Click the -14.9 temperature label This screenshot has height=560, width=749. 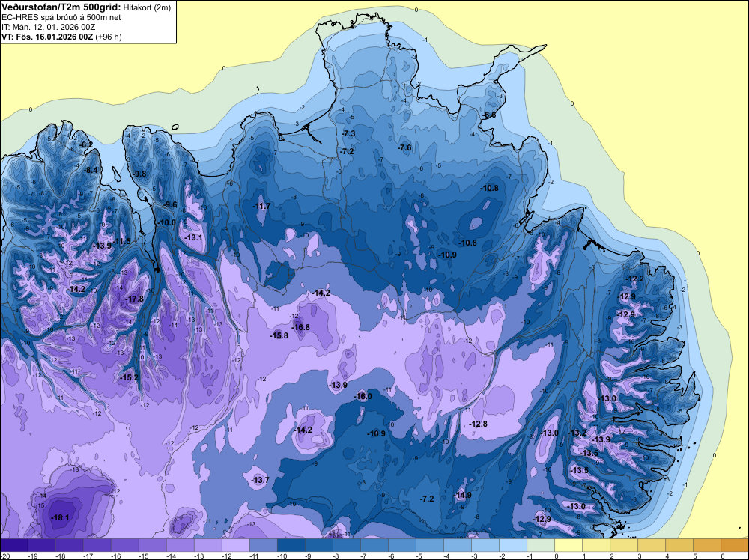click(x=462, y=495)
